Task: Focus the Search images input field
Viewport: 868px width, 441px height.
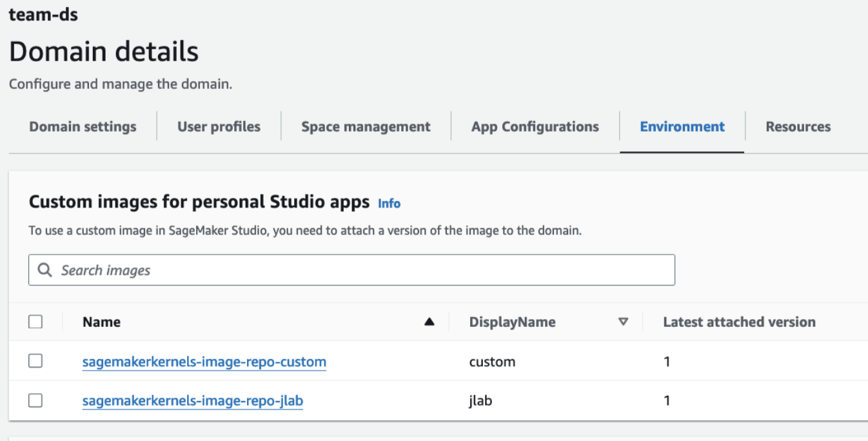Action: (x=361, y=270)
